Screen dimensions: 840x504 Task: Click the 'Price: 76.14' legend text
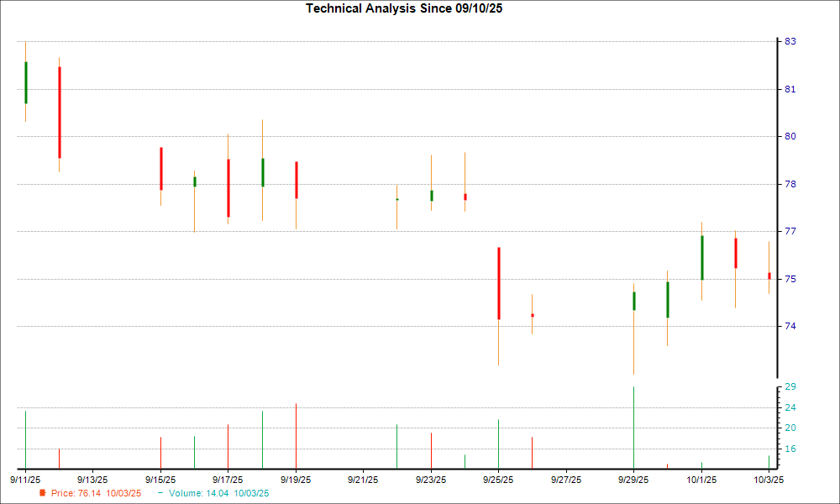(96, 493)
